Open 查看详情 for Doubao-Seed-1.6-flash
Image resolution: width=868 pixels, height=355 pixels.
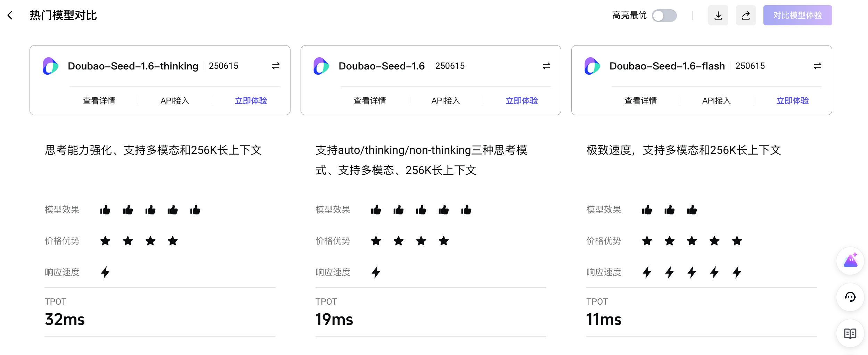641,101
